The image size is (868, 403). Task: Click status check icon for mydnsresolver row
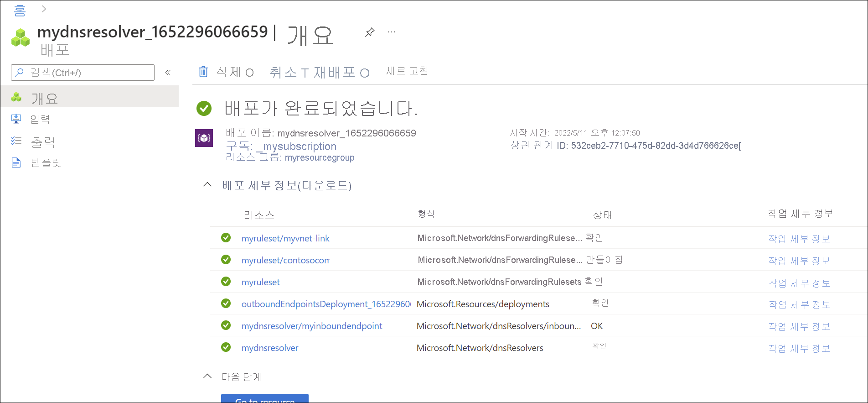point(226,347)
